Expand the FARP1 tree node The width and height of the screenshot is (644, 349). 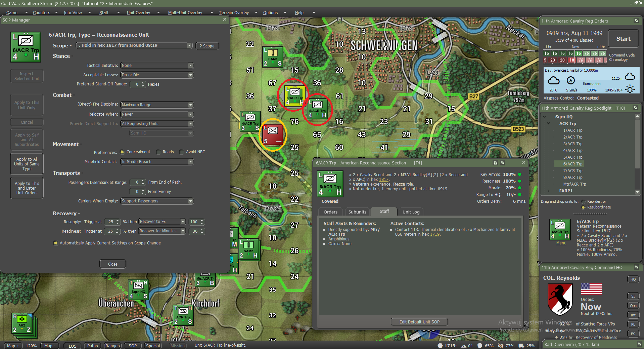549,191
